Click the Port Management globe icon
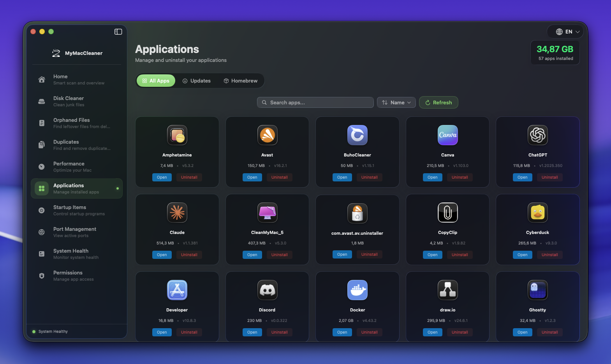 coord(42,232)
